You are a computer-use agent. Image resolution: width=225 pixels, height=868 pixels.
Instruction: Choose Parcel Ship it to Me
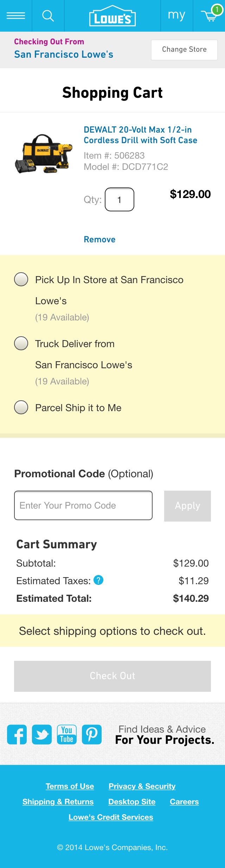click(x=21, y=408)
